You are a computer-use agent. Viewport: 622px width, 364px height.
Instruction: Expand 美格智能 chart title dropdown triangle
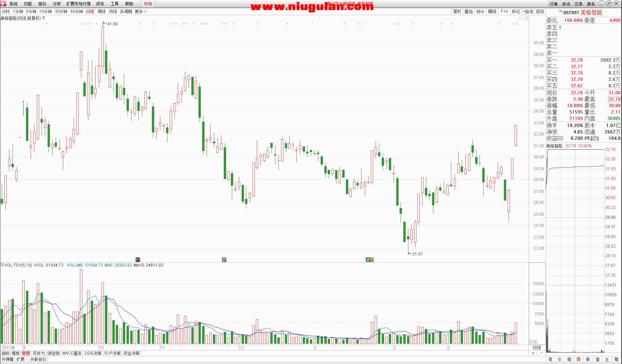coord(44,18)
